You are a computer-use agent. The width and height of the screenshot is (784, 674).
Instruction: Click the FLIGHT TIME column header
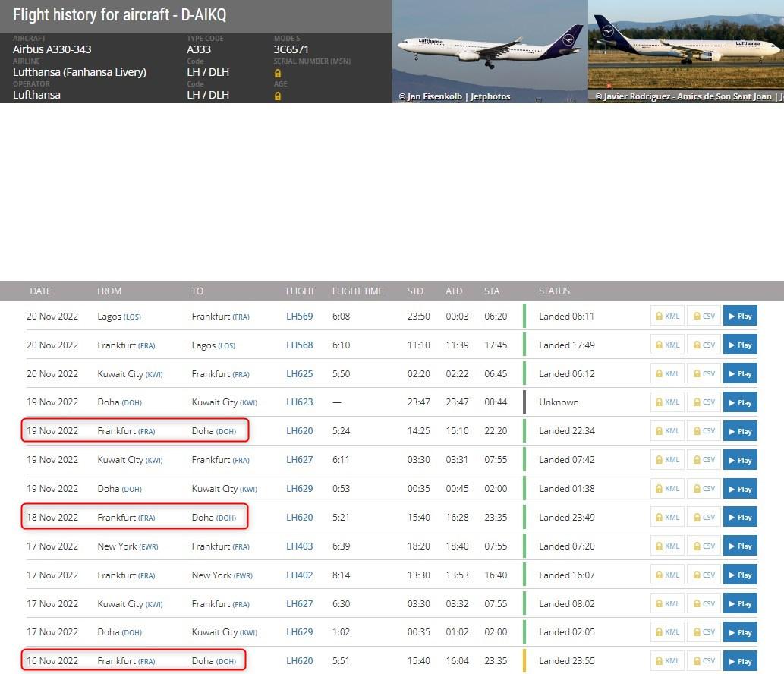pyautogui.click(x=357, y=291)
